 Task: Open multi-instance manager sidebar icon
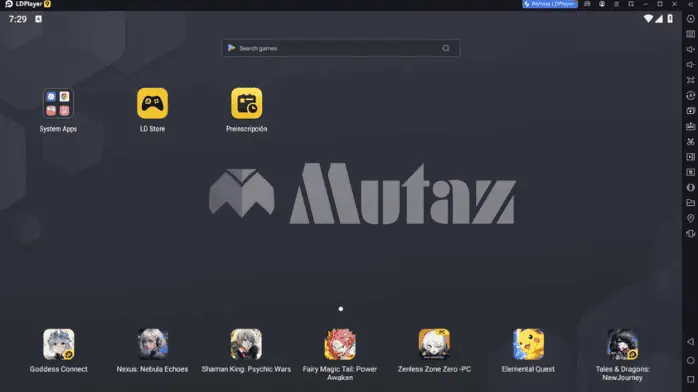690,111
